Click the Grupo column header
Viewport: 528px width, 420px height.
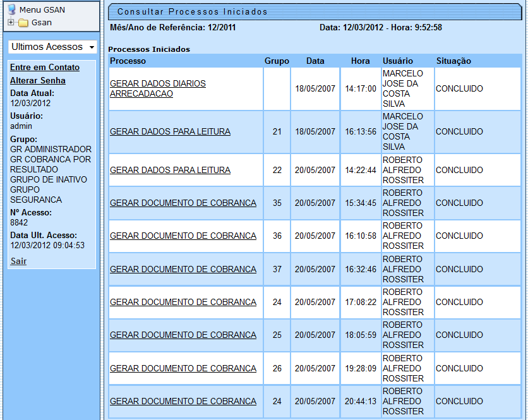click(x=276, y=61)
